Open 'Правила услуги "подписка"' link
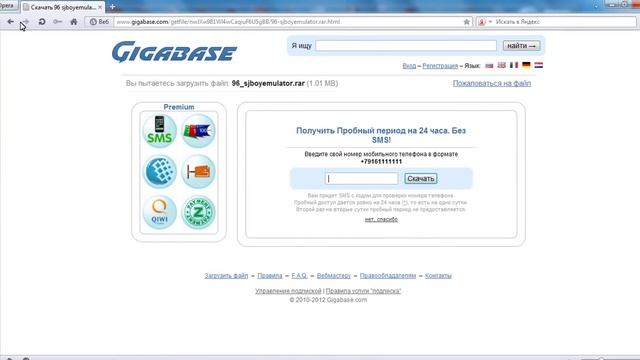Screen dimensions: 640x360 tap(363, 291)
